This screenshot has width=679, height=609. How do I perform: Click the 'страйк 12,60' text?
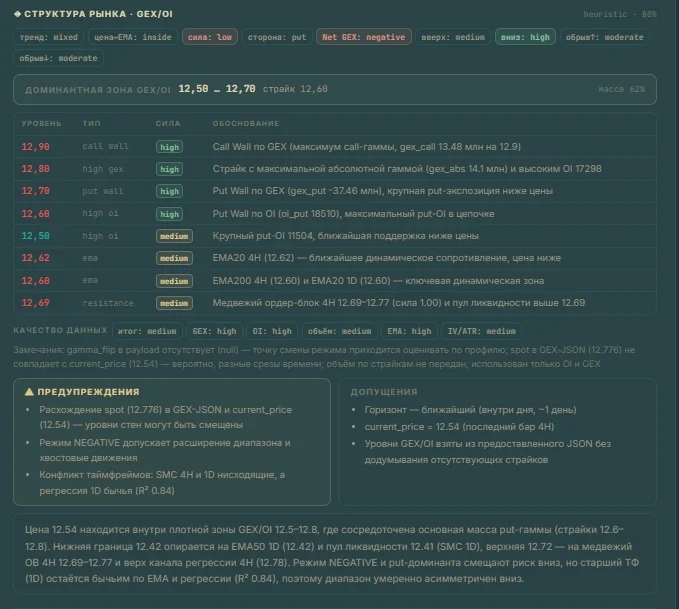click(x=295, y=89)
